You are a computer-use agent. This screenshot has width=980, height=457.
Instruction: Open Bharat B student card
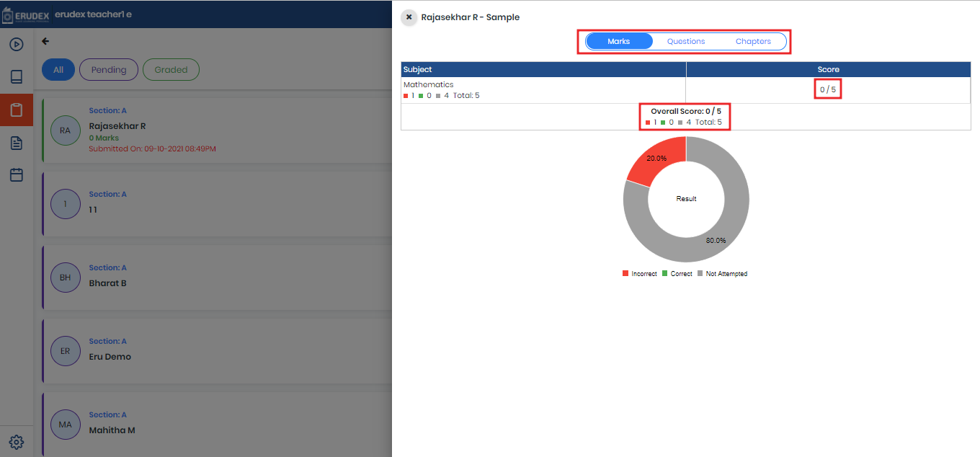(216, 278)
